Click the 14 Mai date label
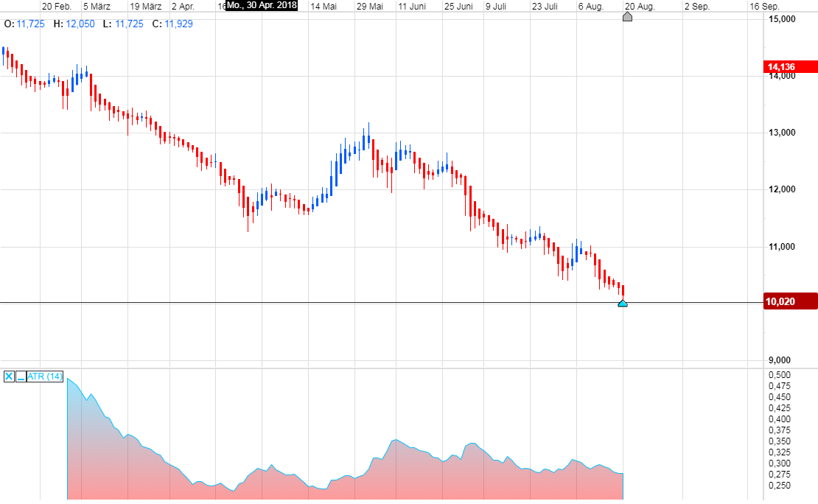The height and width of the screenshot is (504, 818). tap(324, 7)
